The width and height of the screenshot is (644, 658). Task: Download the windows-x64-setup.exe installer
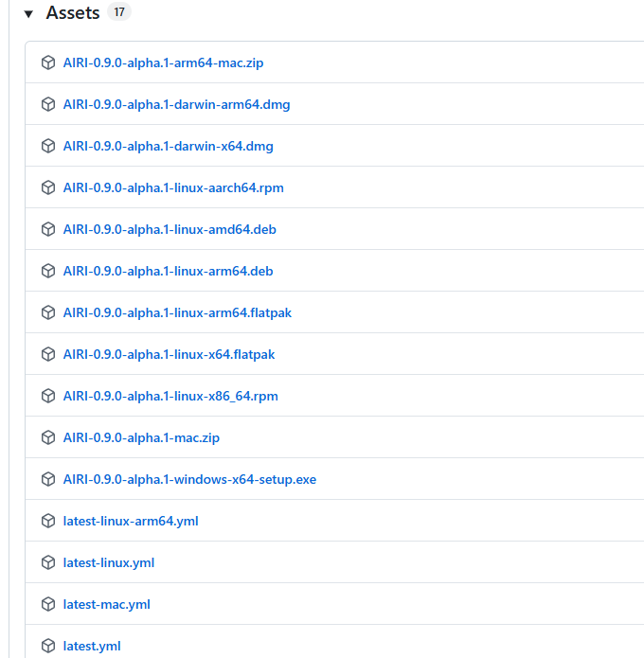pos(189,479)
